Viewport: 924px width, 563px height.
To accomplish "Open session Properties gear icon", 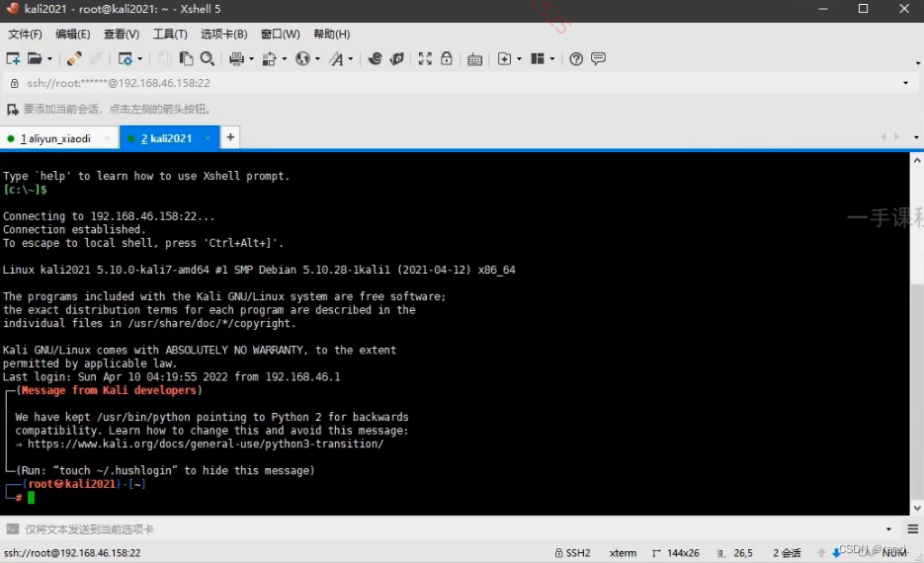I will (x=125, y=58).
